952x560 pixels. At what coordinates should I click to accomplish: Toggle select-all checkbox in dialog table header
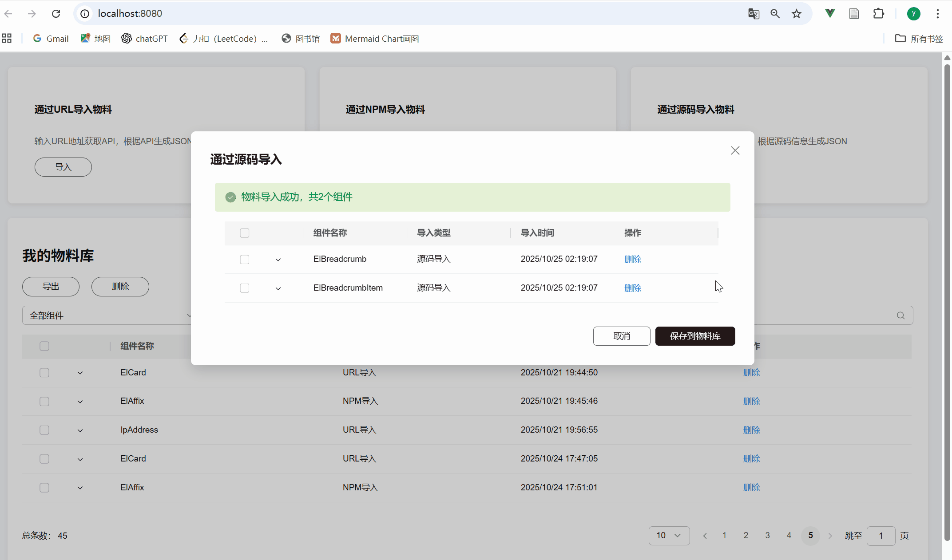244,233
